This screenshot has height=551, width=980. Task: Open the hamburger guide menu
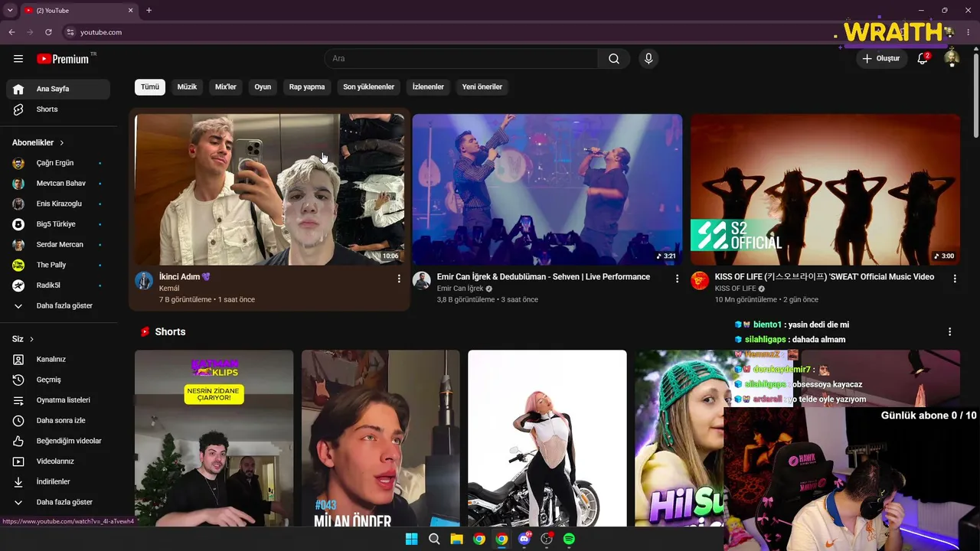18,59
